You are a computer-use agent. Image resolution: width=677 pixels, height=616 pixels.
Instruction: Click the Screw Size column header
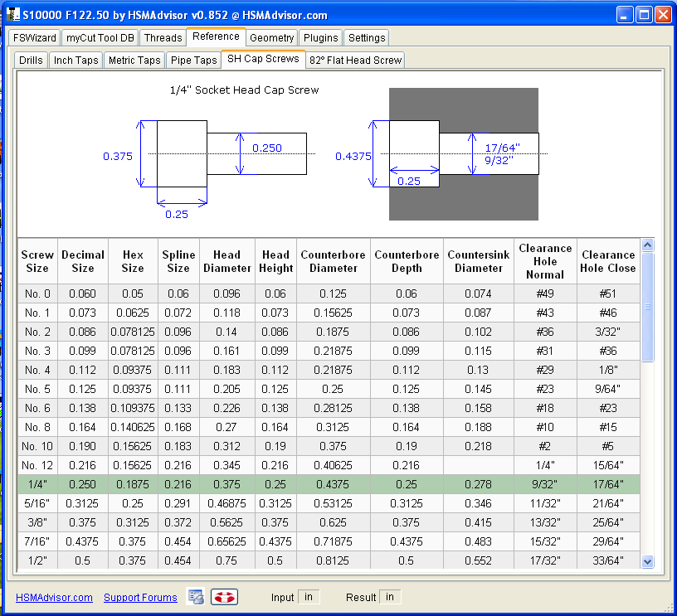point(37,261)
